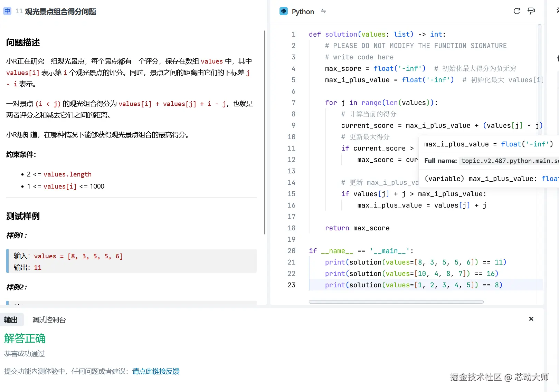
Task: Click the 样例1 input code block
Action: 131,261
